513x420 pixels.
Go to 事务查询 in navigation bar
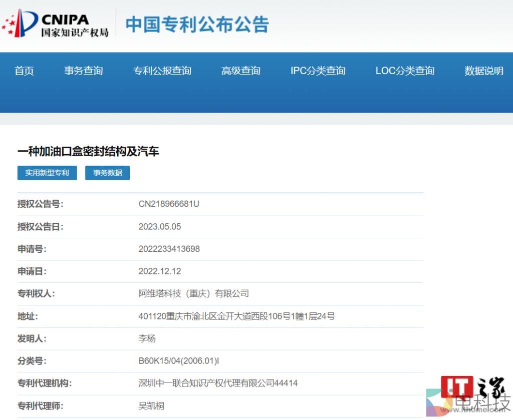tap(83, 71)
